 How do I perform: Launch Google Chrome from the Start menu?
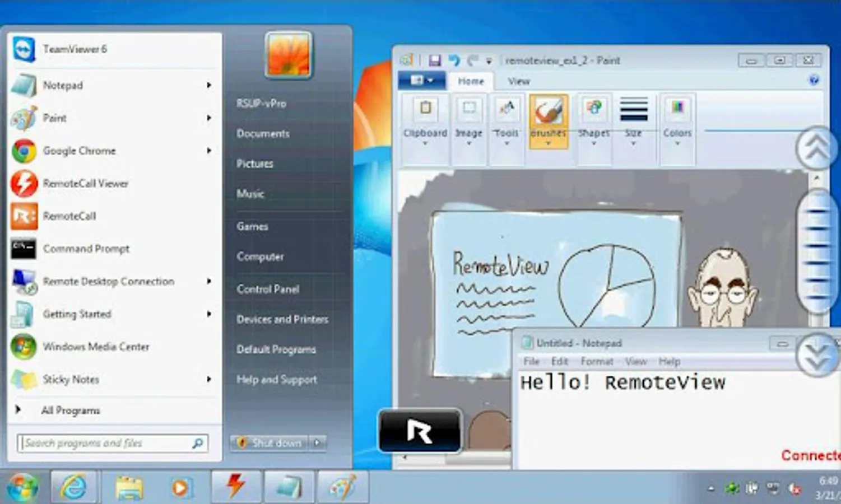coord(114,151)
